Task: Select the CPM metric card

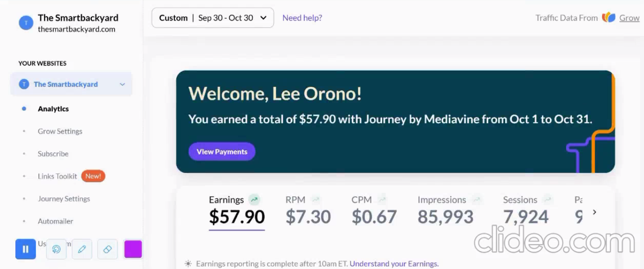Action: (374, 210)
